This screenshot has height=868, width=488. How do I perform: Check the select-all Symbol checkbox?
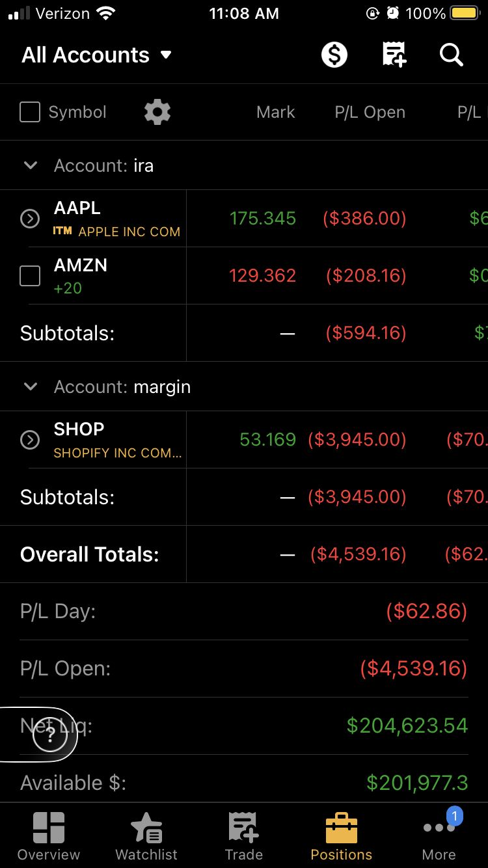pos(30,112)
